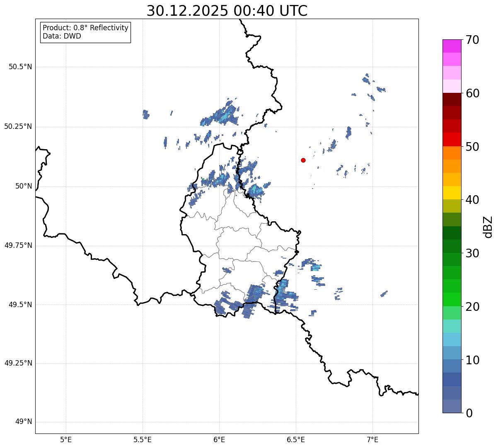Pick the orange colorbar swatch below 50
This screenshot has width=498, height=448.
(x=452, y=153)
